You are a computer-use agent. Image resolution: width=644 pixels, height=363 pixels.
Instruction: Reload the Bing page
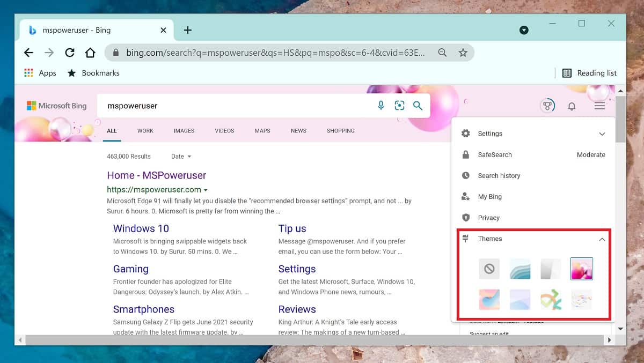point(70,53)
